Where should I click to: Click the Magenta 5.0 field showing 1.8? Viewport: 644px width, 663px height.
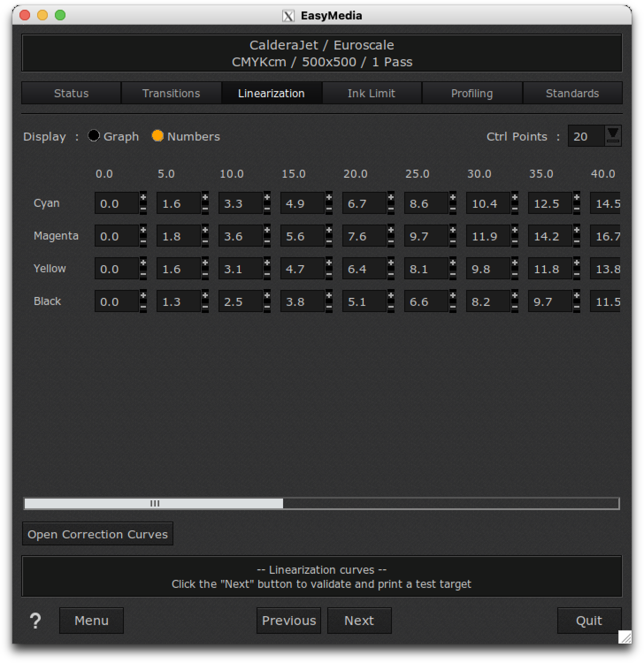[x=179, y=236]
